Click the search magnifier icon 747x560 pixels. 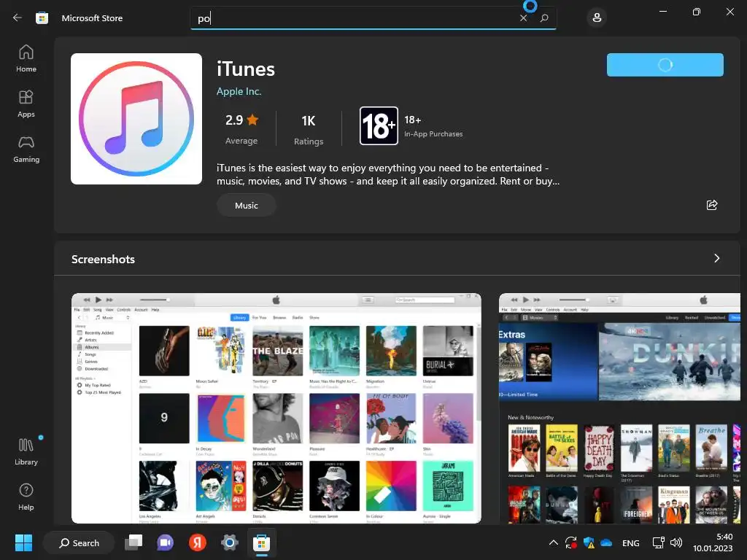point(544,18)
